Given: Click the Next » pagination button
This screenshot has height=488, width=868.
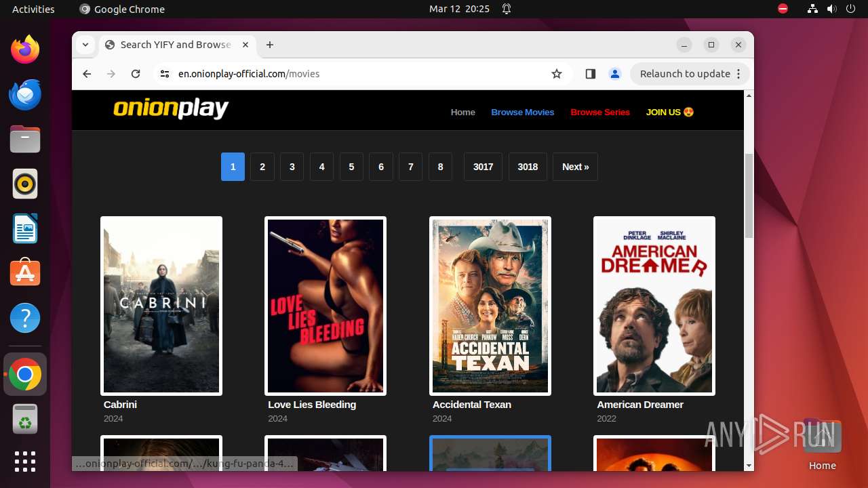Looking at the screenshot, I should click(575, 167).
